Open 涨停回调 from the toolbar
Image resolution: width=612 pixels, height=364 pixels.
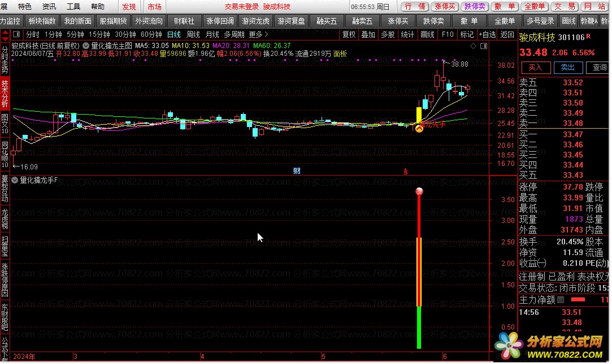coord(220,21)
